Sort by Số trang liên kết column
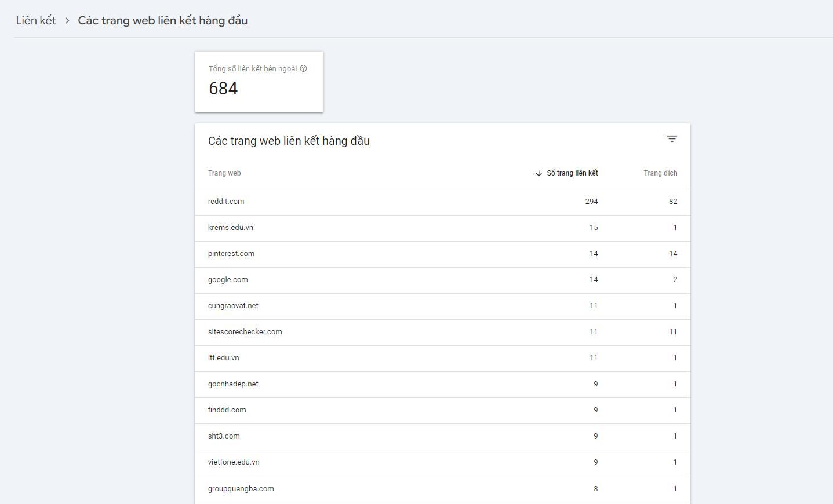Viewport: 833px width, 504px height. point(572,173)
